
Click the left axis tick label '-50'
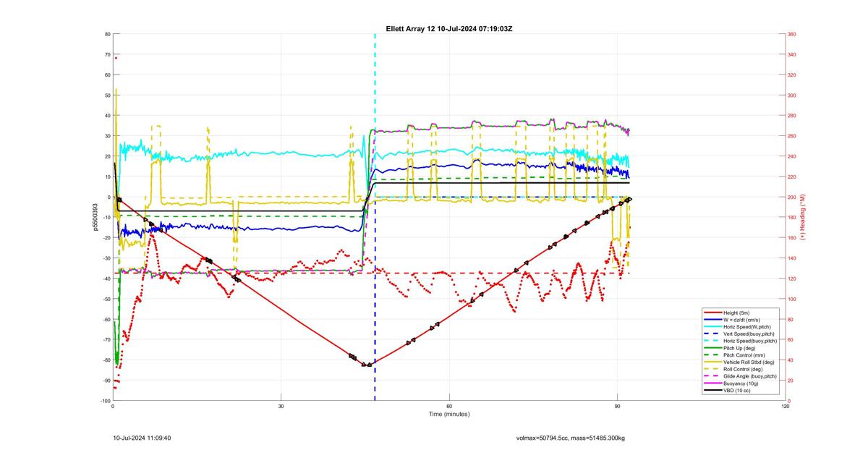(106, 299)
